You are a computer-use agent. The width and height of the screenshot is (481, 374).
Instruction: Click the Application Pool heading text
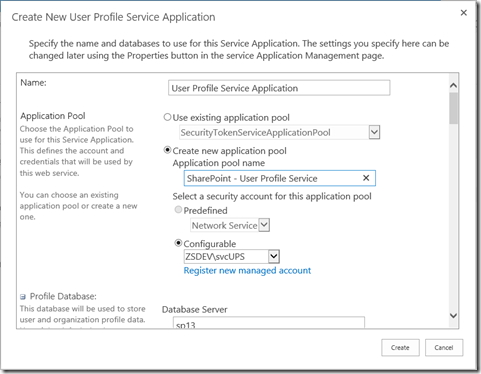pyautogui.click(x=53, y=116)
